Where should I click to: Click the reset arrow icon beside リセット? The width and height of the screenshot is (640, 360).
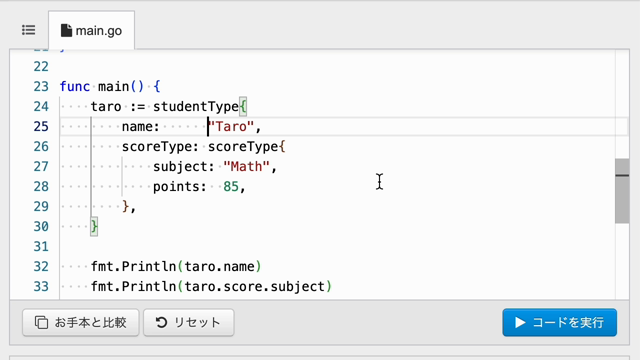[161, 322]
